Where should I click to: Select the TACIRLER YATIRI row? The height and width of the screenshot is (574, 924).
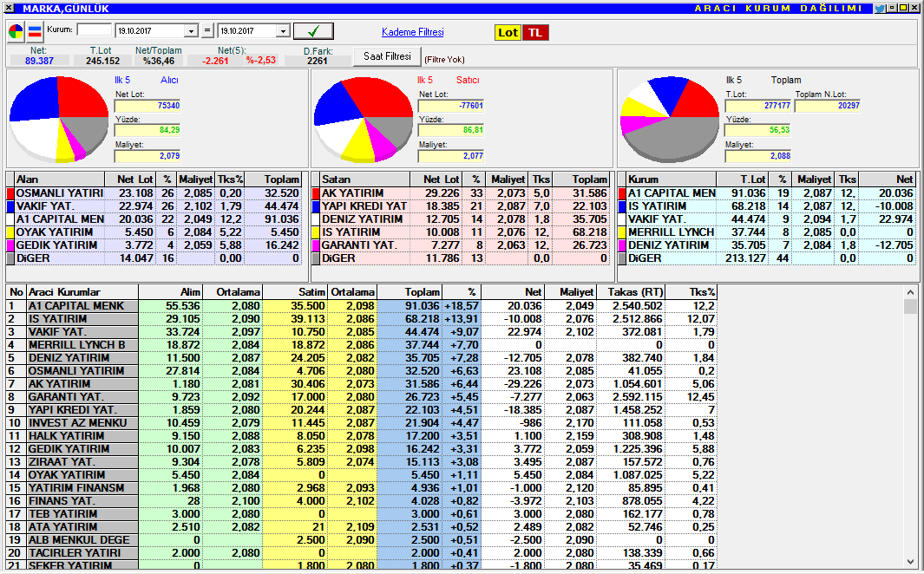(361, 553)
